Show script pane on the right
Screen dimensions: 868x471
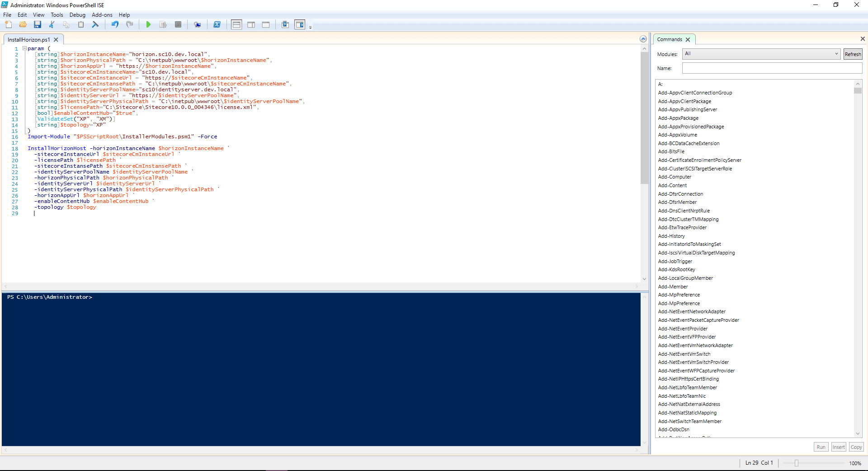coord(251,24)
